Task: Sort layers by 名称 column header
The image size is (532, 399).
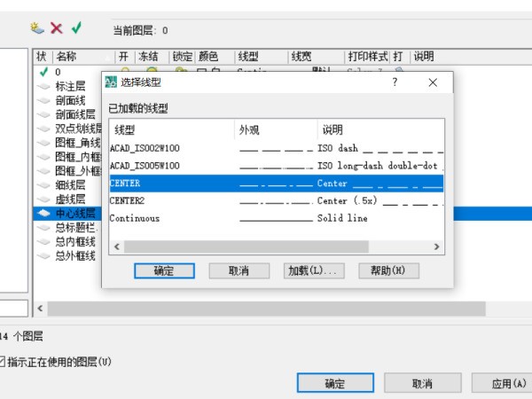Action: (83, 57)
